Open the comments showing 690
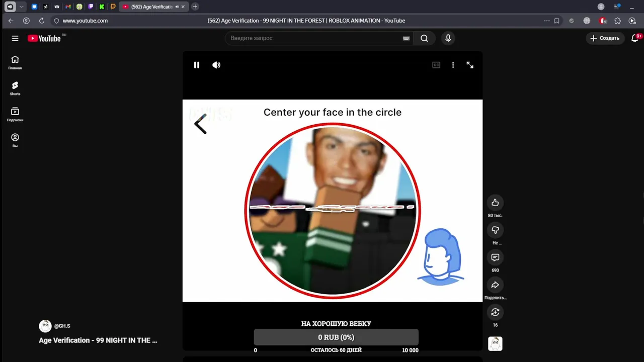 point(495,257)
